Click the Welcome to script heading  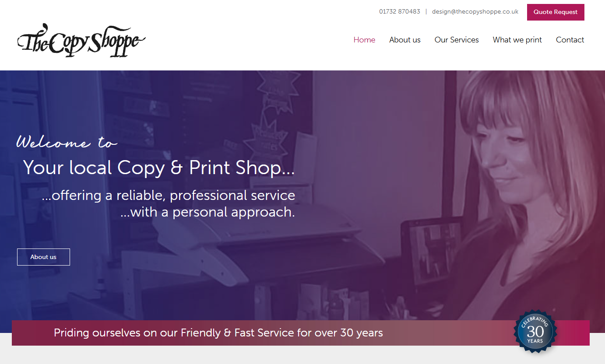[67, 142]
